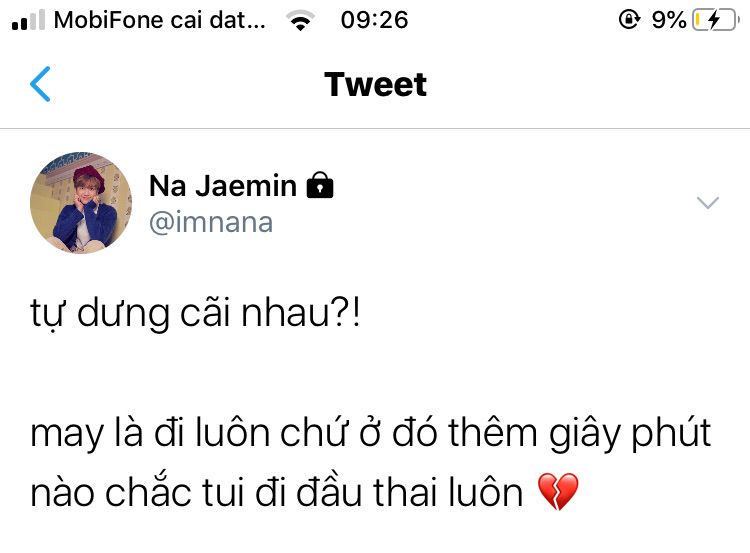Tap the line starting "nào chắc tui"
Viewport: 750px width, 553px height.
tap(304, 492)
